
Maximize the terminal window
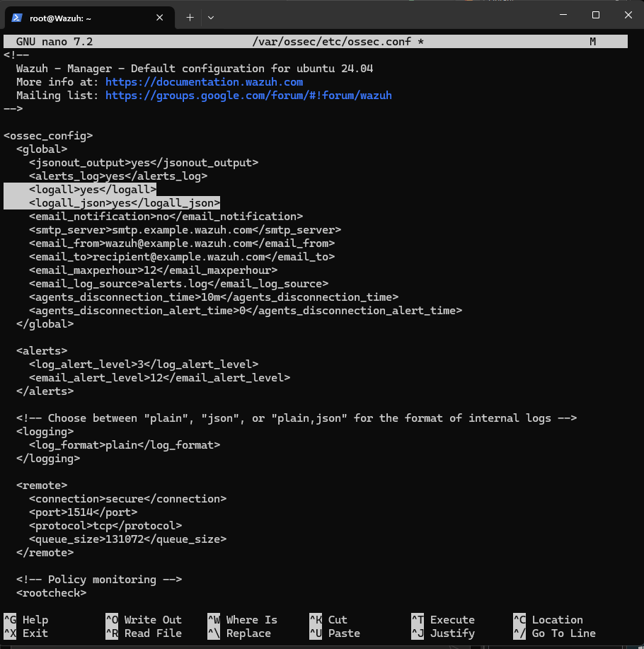595,15
